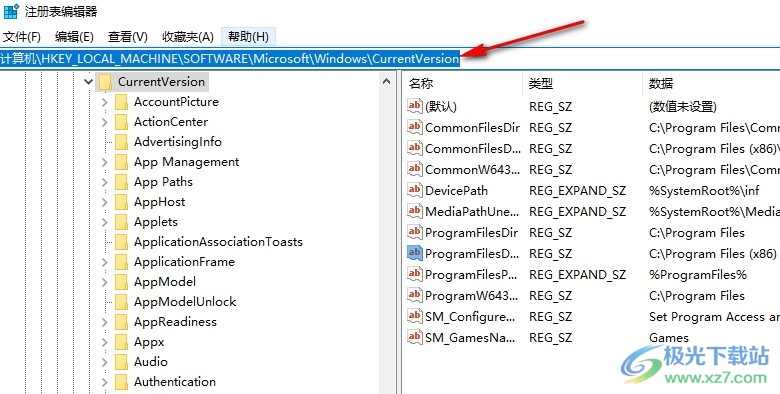
Task: Click the App Management folder icon
Action: (x=121, y=162)
